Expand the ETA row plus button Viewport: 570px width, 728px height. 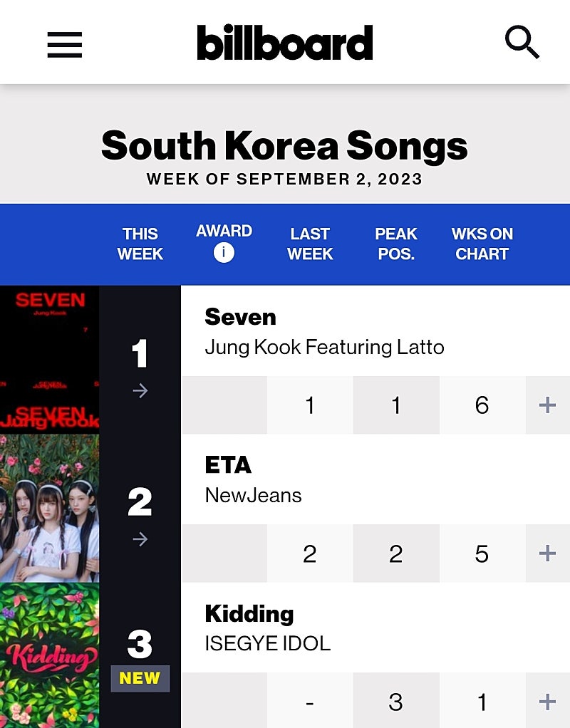[547, 553]
